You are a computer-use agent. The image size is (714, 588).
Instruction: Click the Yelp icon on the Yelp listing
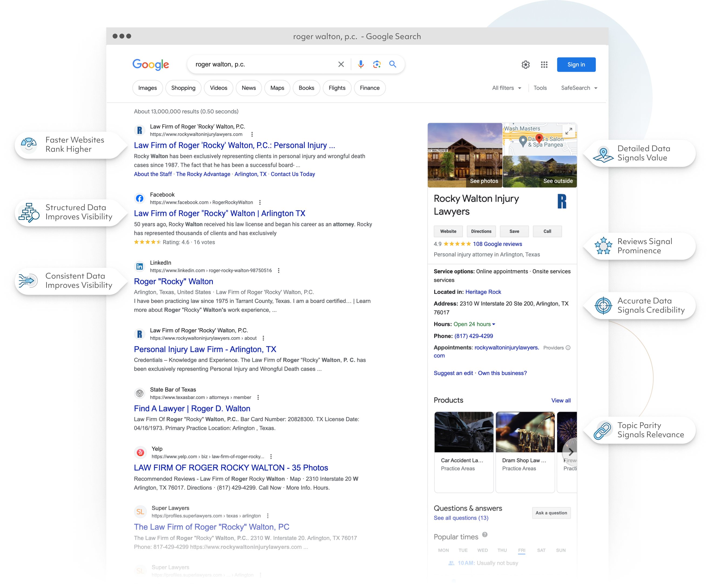click(140, 452)
